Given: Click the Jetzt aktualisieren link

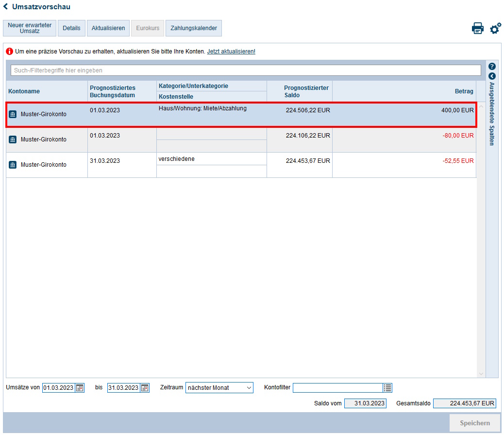Looking at the screenshot, I should click(x=231, y=52).
